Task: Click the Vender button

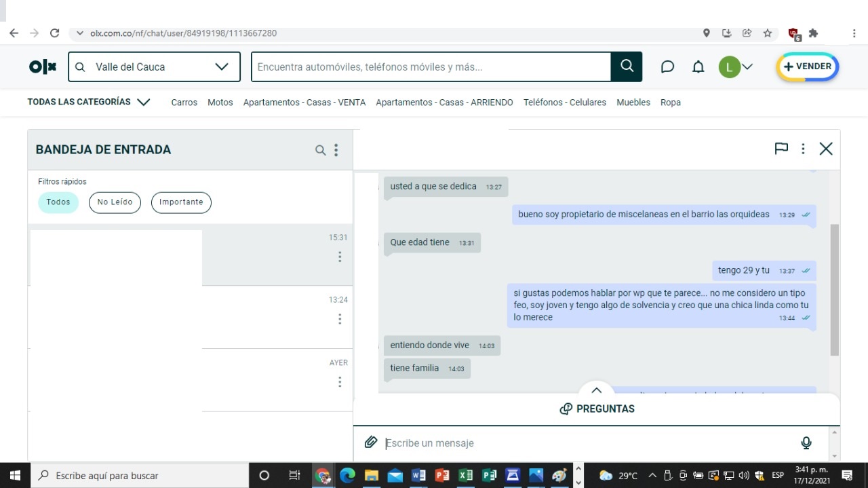Action: [807, 67]
